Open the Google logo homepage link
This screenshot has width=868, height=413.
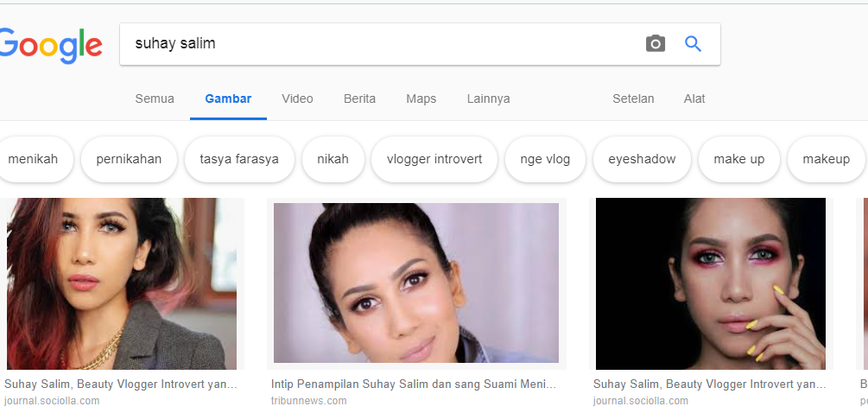(x=50, y=46)
